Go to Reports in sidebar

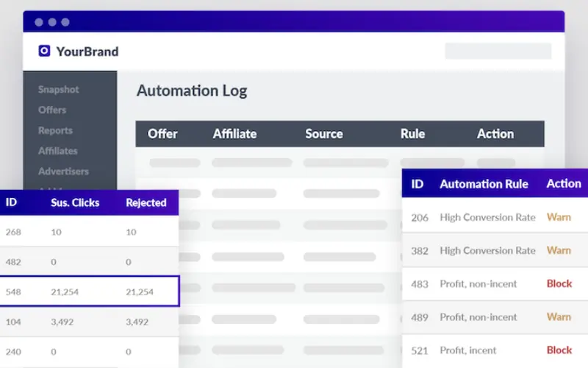[x=55, y=130]
